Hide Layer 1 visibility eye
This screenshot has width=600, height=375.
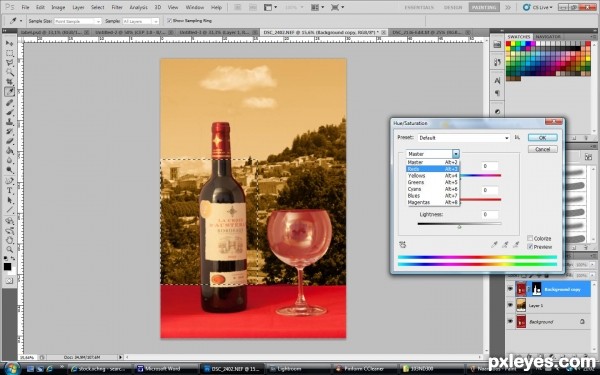coord(510,305)
